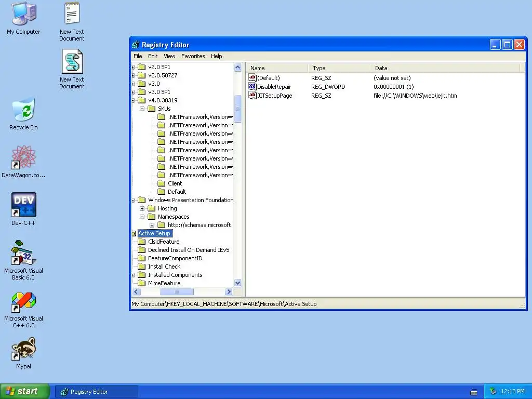Click the tree horizontal scroll right arrow
532x399 pixels.
point(229,291)
